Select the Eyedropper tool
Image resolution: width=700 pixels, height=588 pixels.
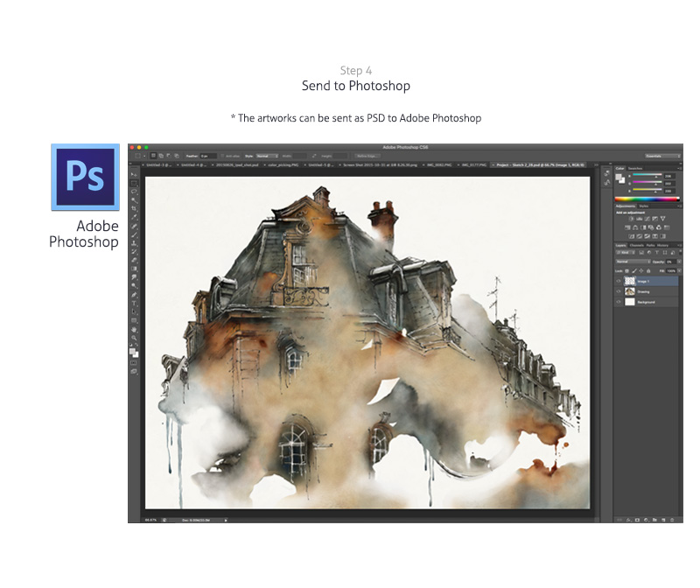pyautogui.click(x=134, y=217)
